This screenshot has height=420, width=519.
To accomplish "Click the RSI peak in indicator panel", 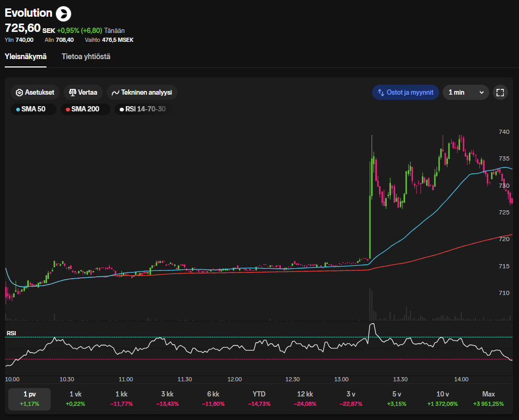I will [372, 326].
